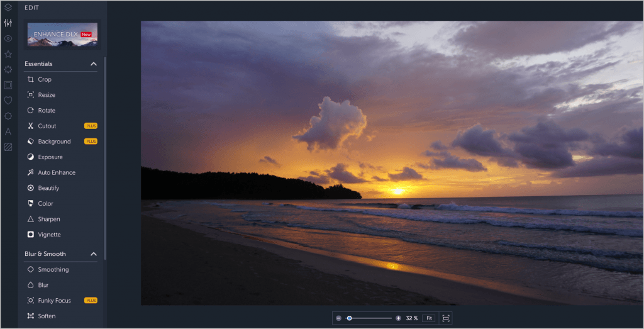This screenshot has width=644, height=329.
Task: Click the Blur droplet icon
Action: click(x=30, y=285)
